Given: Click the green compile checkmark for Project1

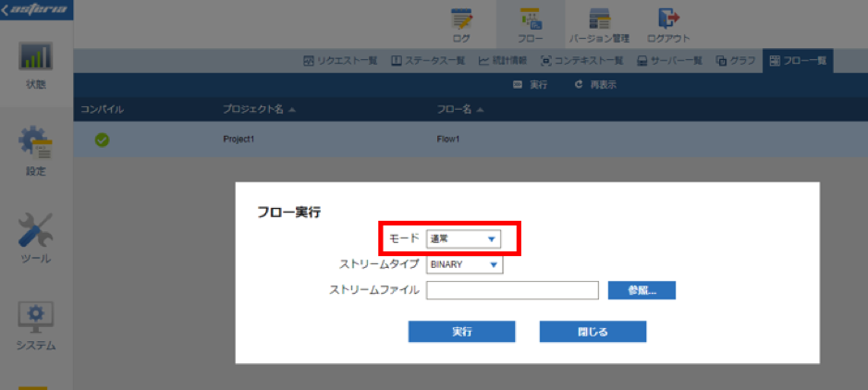Looking at the screenshot, I should pyautogui.click(x=102, y=140).
